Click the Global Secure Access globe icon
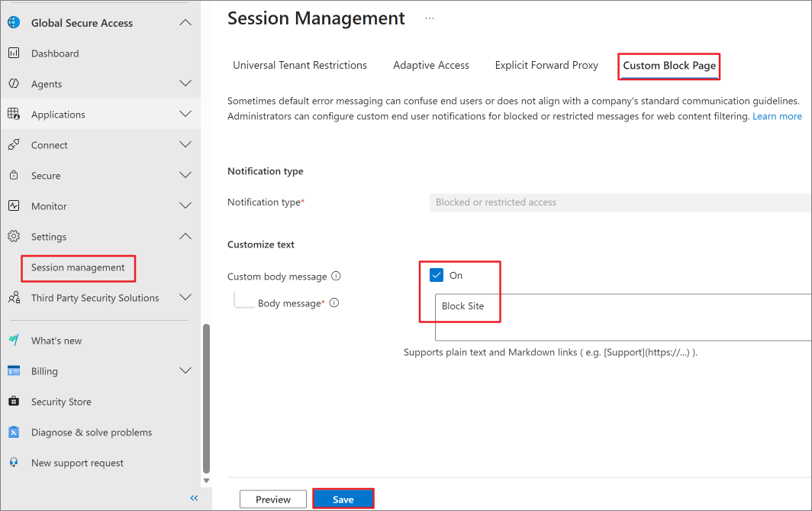The width and height of the screenshot is (812, 511). coord(14,22)
